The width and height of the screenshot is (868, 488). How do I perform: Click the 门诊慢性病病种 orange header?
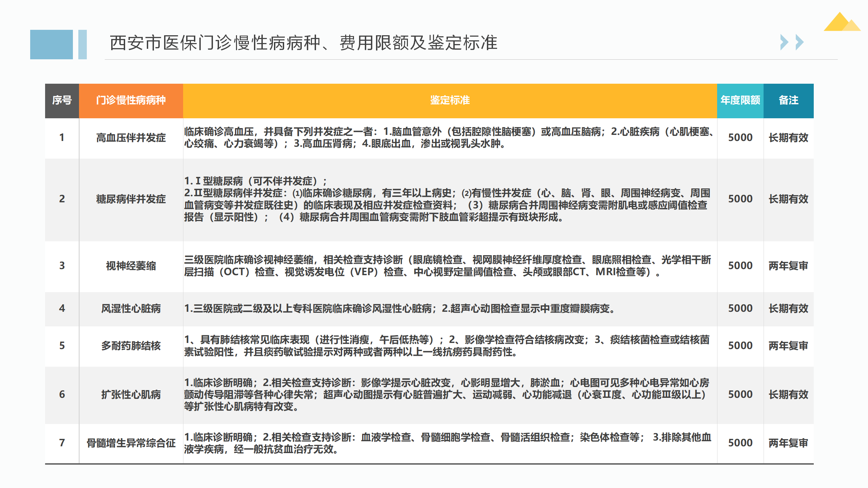pyautogui.click(x=131, y=100)
